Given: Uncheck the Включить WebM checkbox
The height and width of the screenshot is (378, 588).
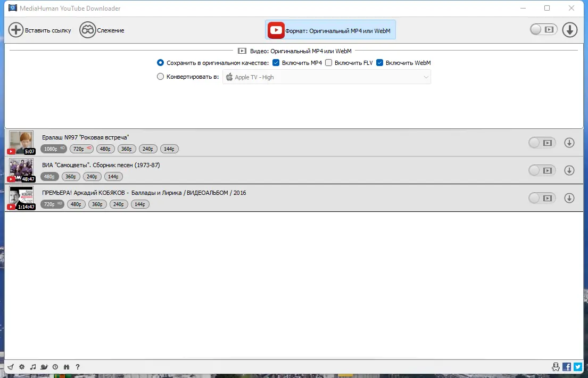Looking at the screenshot, I should [380, 63].
